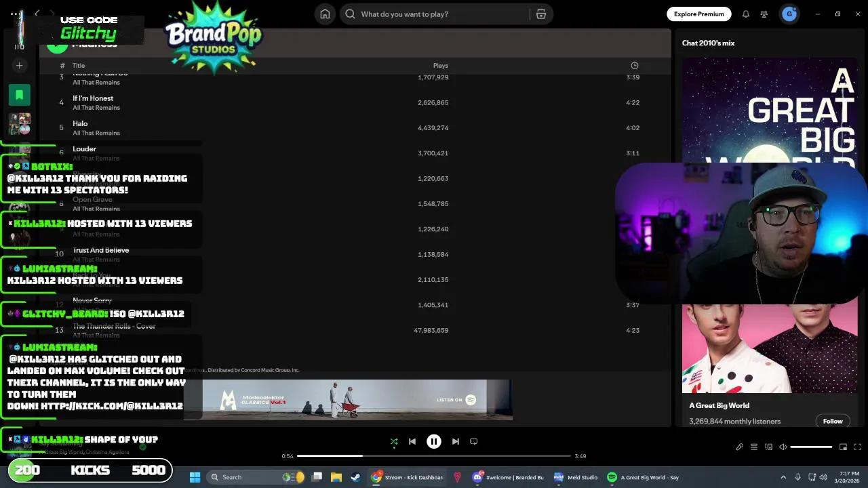The image size is (868, 488).
Task: Mute the Spotify volume
Action: click(x=783, y=447)
